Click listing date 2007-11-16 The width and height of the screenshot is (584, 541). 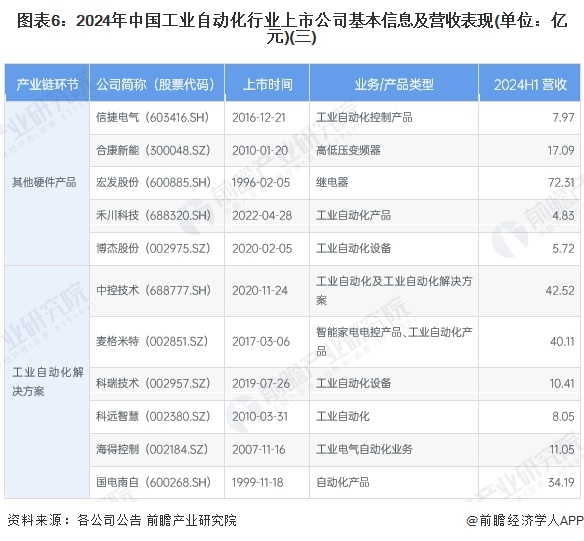pos(259,449)
